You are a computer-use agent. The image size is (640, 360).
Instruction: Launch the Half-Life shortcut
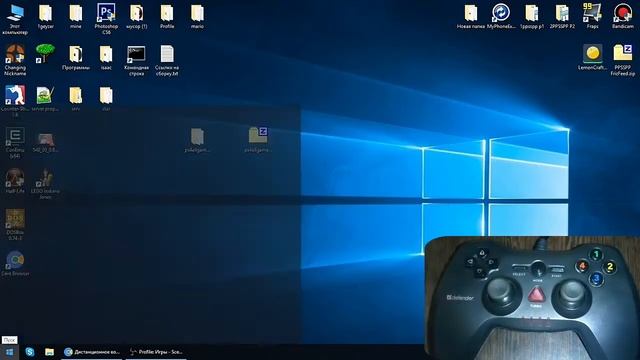[x=15, y=181]
